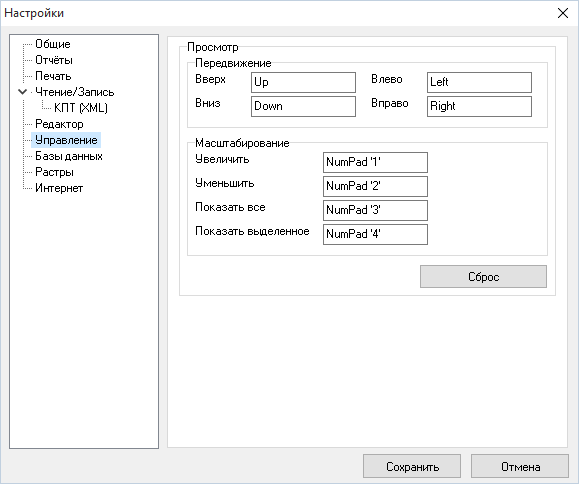Click the Сброс button

tap(483, 277)
